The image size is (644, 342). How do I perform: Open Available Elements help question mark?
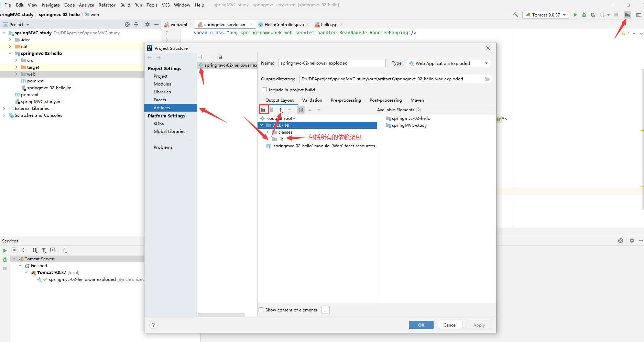[x=418, y=110]
